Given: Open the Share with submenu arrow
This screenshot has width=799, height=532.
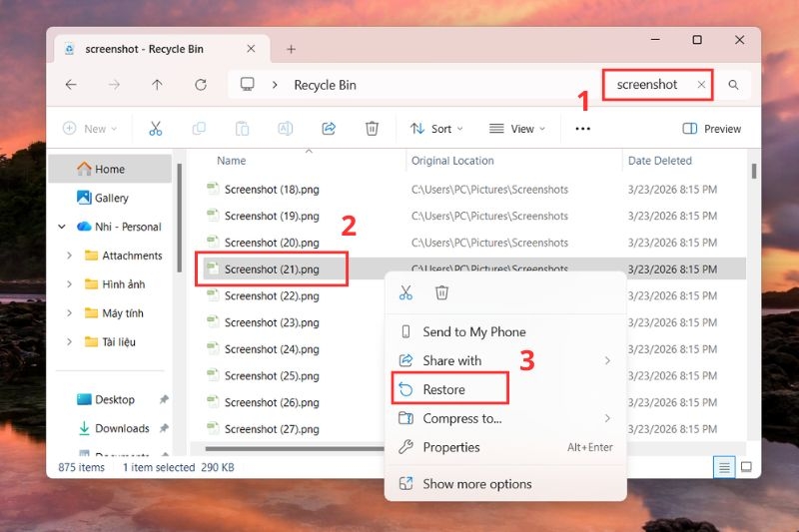Looking at the screenshot, I should click(x=607, y=360).
